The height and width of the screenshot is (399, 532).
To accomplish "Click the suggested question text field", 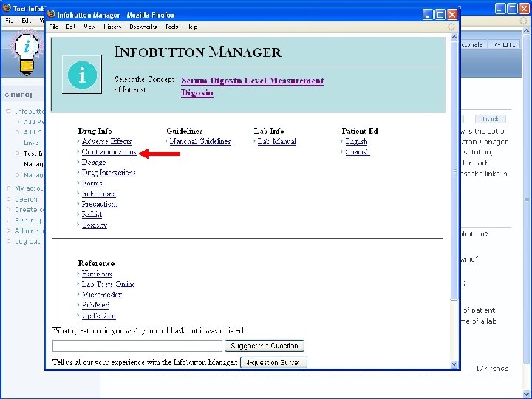I will [x=137, y=346].
